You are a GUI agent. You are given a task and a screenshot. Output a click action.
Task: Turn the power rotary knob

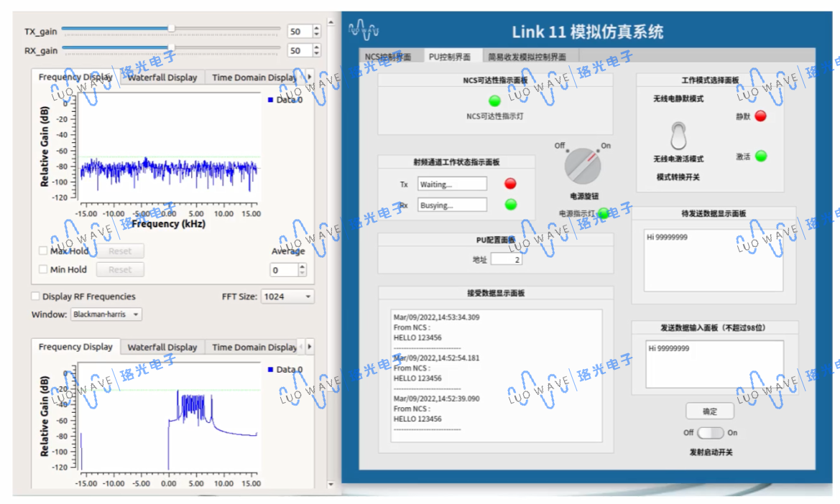pyautogui.click(x=582, y=166)
